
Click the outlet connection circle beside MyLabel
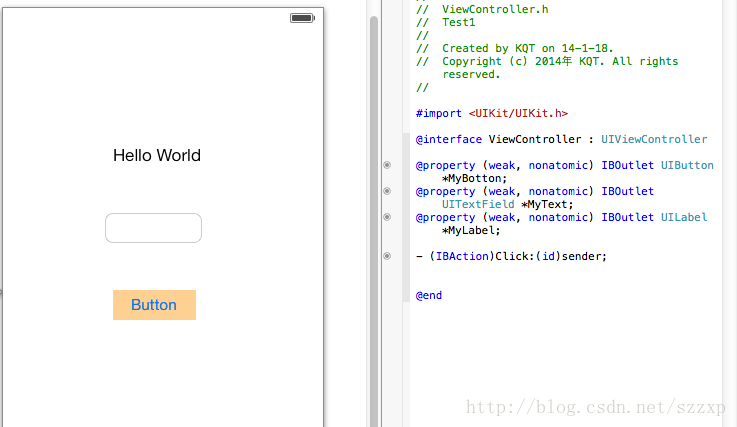point(387,217)
